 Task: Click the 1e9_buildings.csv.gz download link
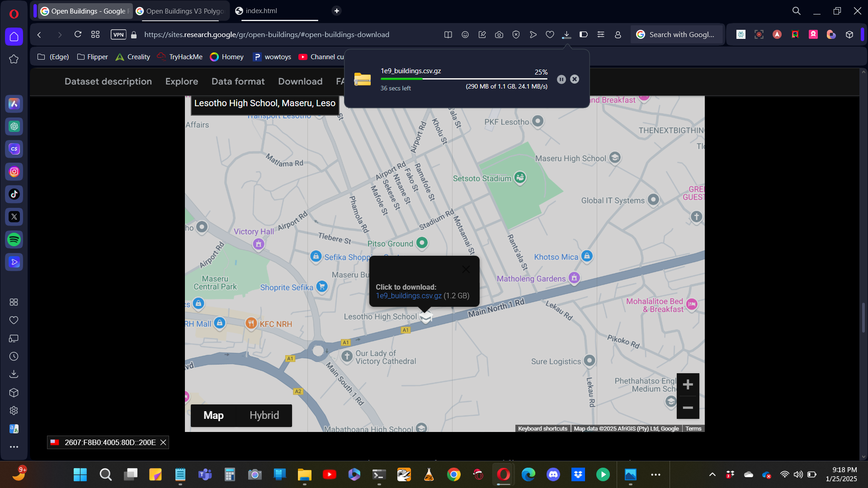tap(409, 296)
